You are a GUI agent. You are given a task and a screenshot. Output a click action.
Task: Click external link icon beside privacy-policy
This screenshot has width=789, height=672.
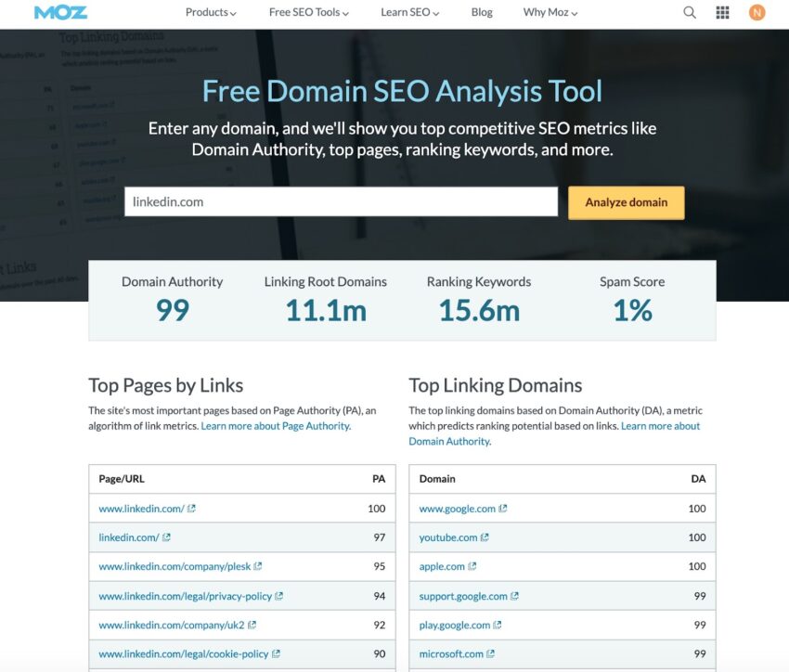(x=278, y=596)
